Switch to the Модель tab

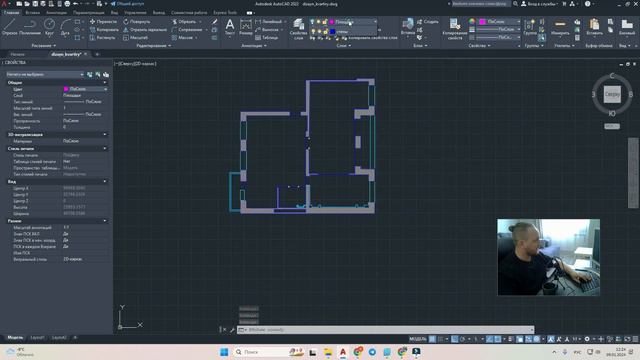(x=15, y=338)
